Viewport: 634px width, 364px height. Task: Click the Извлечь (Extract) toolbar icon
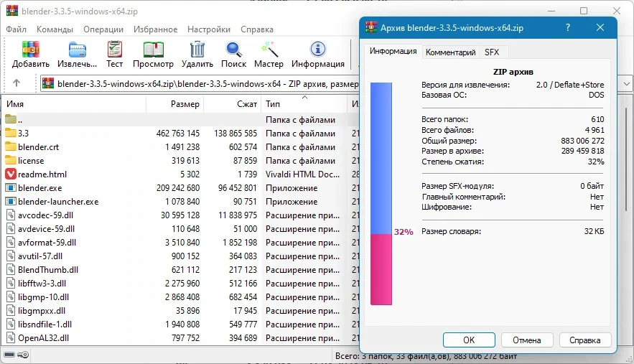tap(77, 54)
